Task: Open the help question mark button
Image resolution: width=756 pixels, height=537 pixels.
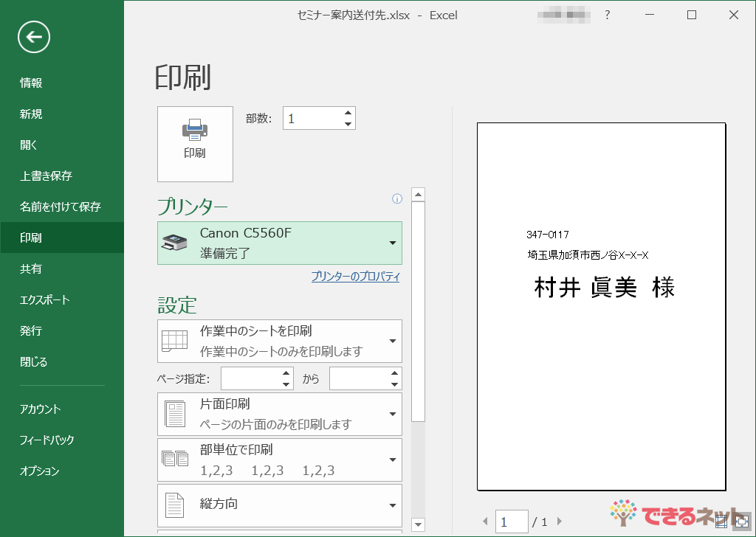Action: coord(608,15)
